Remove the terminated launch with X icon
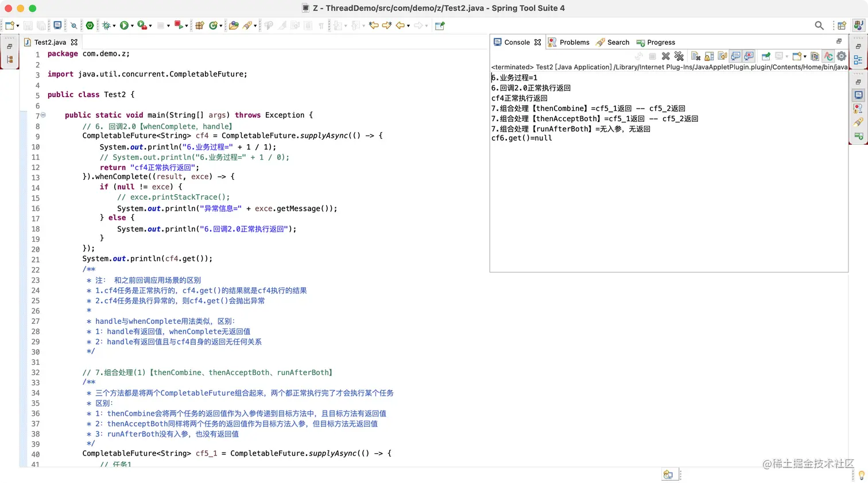868x483 pixels. pyautogui.click(x=666, y=56)
